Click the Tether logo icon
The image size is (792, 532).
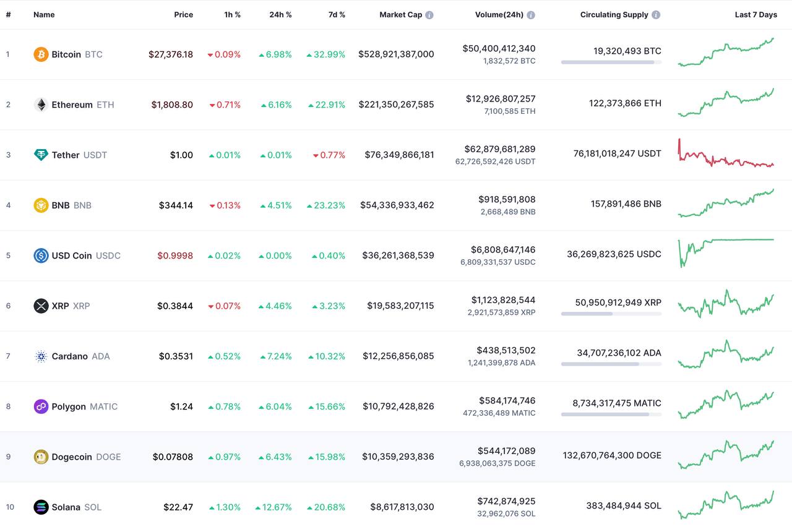coord(41,155)
